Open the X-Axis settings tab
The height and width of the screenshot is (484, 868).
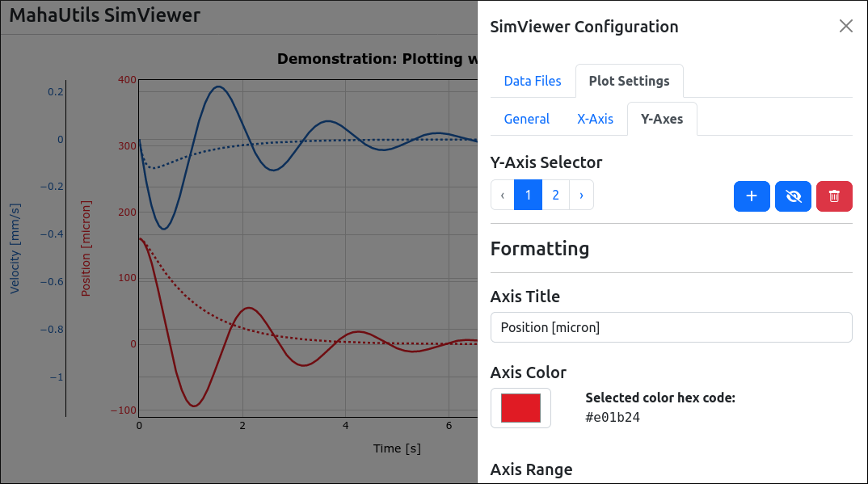pyautogui.click(x=595, y=119)
